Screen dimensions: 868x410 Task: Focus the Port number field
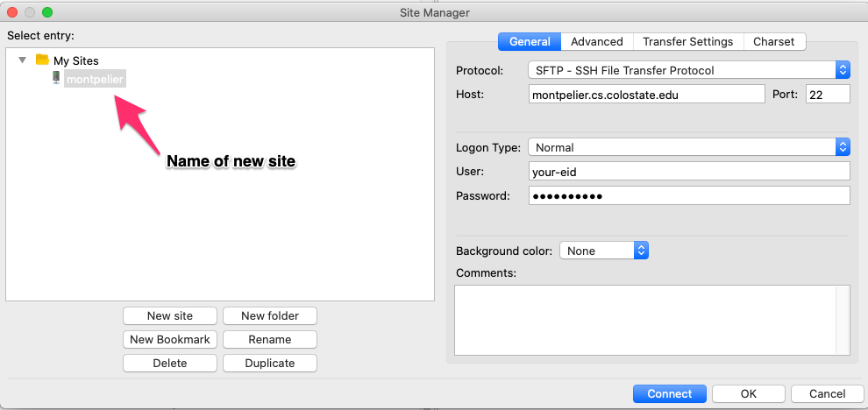point(827,95)
